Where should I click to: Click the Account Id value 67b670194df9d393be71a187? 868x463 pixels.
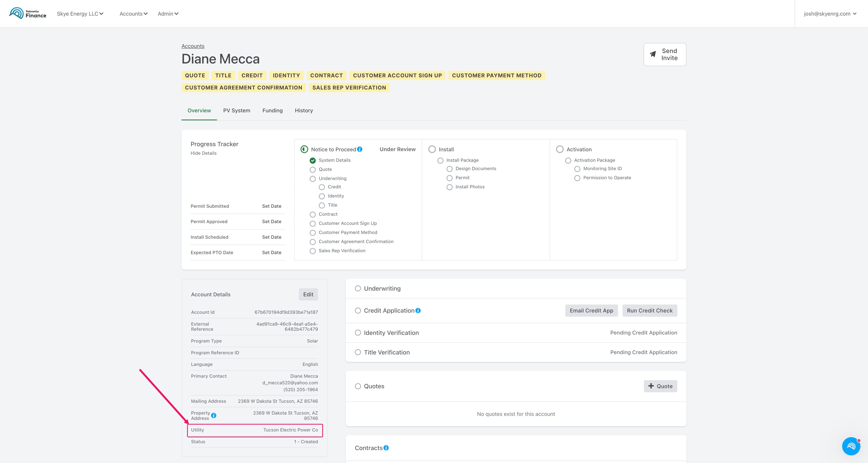point(286,312)
